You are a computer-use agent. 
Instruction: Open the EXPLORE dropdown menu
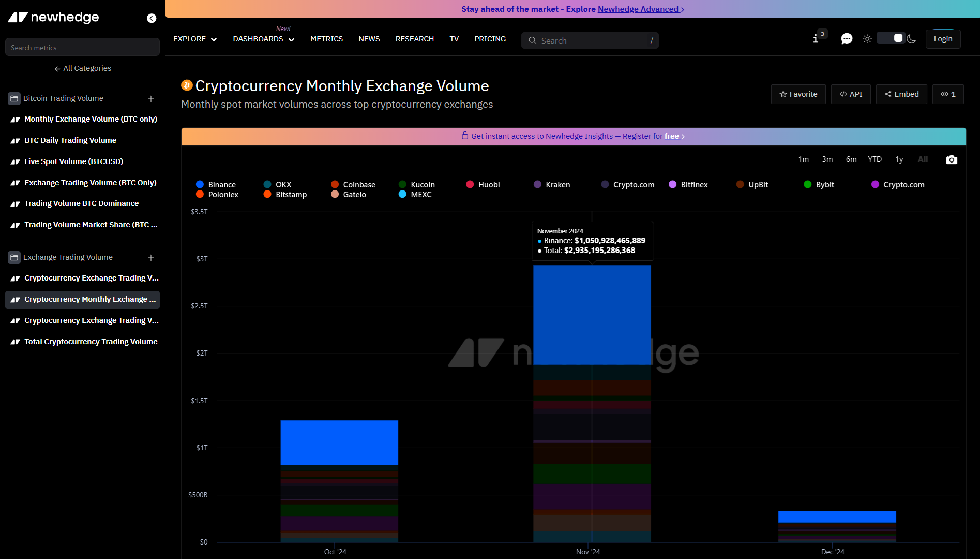[195, 39]
